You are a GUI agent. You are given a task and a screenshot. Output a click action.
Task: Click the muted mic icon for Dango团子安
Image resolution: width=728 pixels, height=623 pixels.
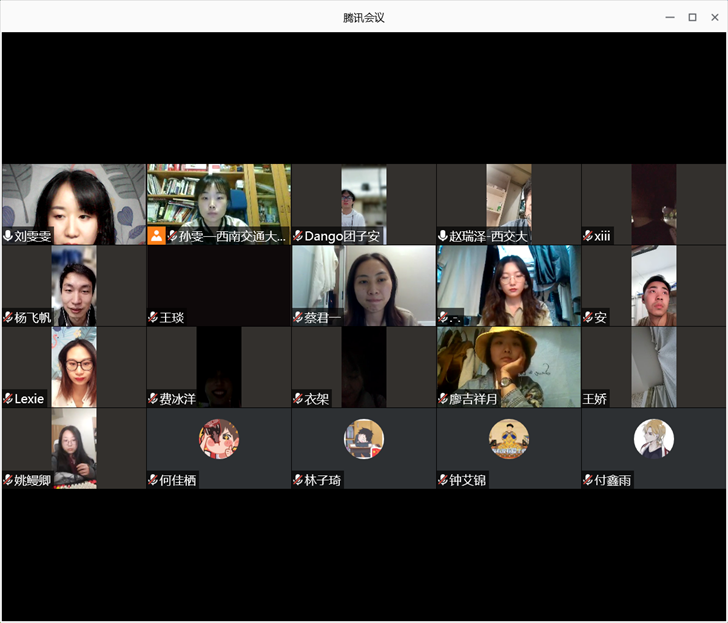point(298,236)
